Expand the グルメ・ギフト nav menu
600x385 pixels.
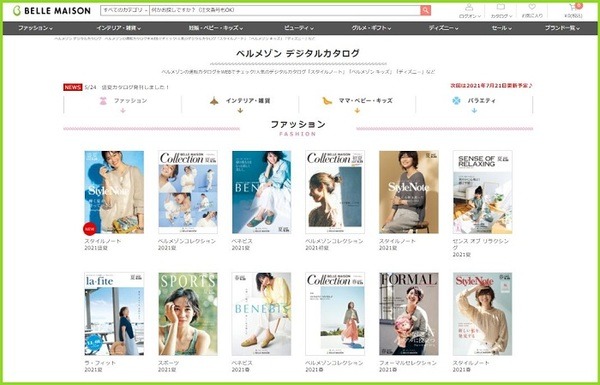tap(371, 28)
